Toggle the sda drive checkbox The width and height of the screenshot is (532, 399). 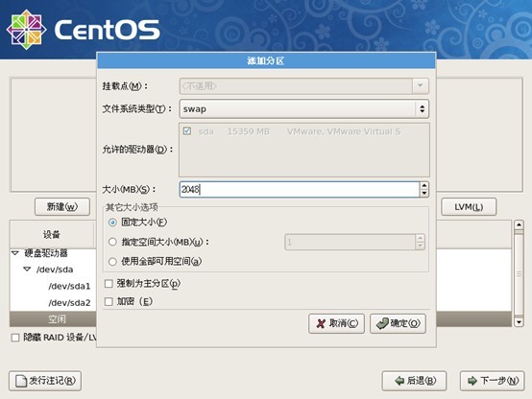coord(187,130)
